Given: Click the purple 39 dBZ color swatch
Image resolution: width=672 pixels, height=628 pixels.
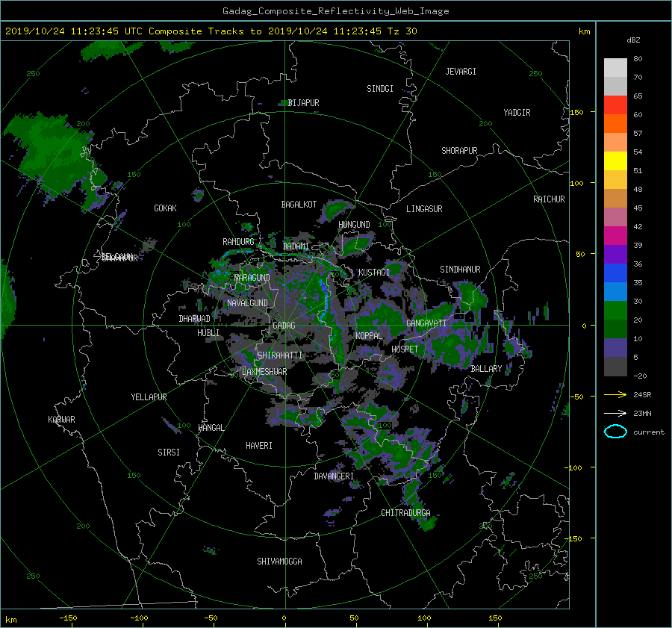Looking at the screenshot, I should (x=615, y=254).
